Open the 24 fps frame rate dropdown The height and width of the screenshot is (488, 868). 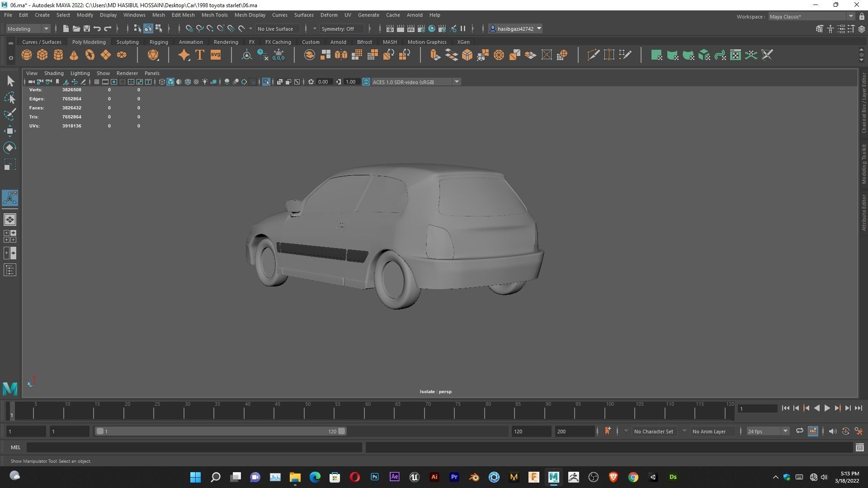tap(768, 431)
